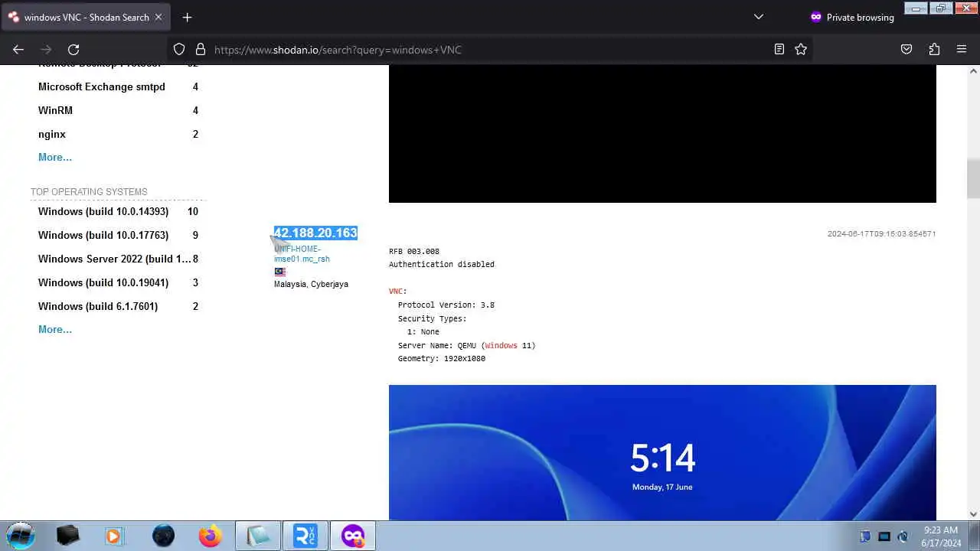
Task: Click More under top products
Action: pyautogui.click(x=55, y=157)
